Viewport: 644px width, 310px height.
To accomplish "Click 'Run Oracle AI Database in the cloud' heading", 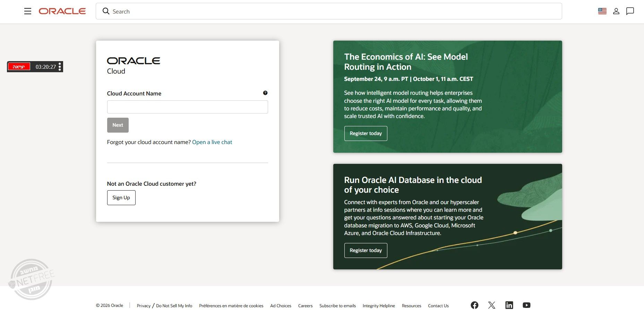I will tap(413, 185).
